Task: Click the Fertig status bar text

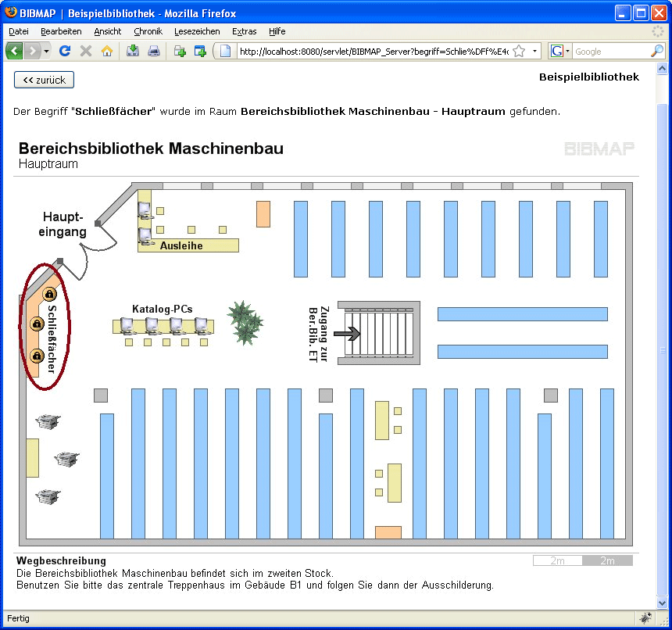Action: click(18, 618)
